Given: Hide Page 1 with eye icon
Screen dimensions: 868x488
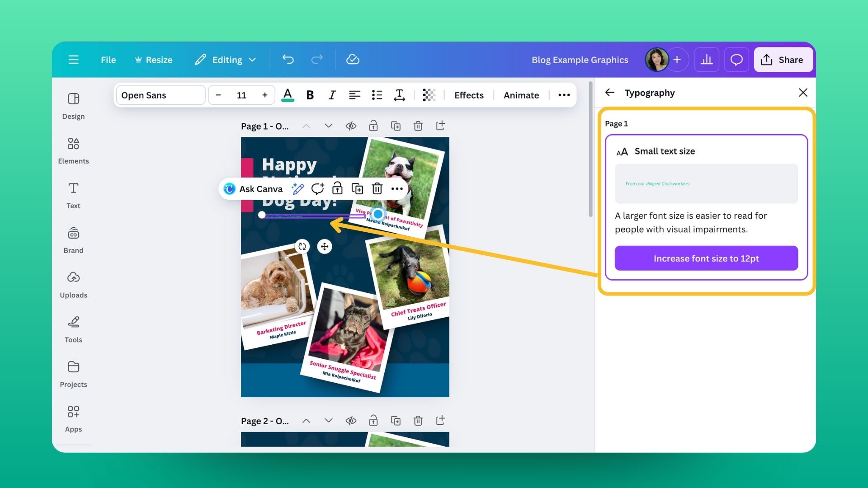Looking at the screenshot, I should (351, 126).
